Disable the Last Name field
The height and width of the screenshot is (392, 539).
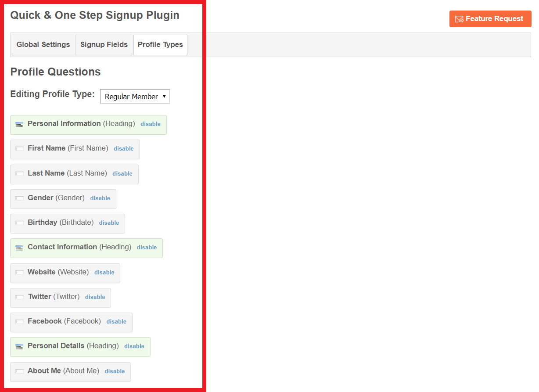[122, 174]
